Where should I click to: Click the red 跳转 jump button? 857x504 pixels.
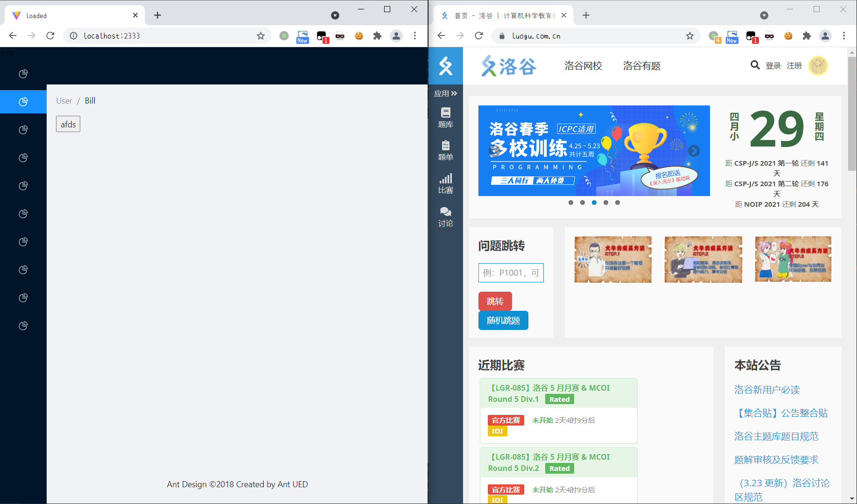coord(495,301)
